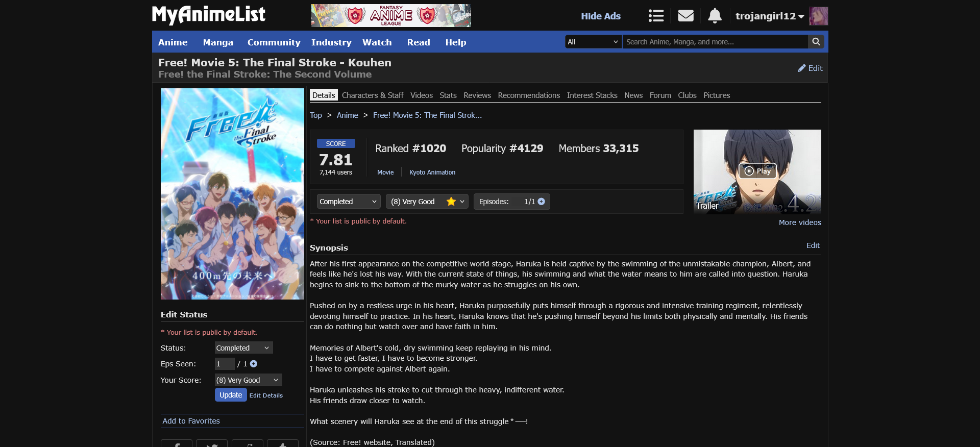The width and height of the screenshot is (980, 447).
Task: Switch to the Characters & Staff tab
Action: coord(373,95)
